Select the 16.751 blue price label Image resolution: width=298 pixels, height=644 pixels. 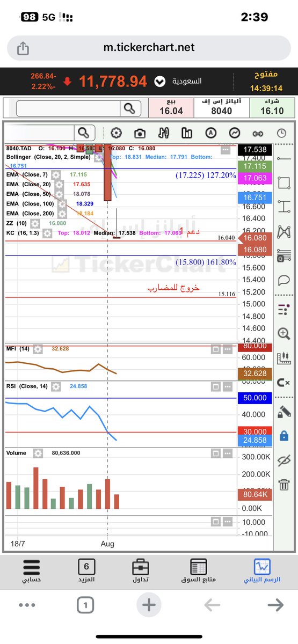[255, 197]
